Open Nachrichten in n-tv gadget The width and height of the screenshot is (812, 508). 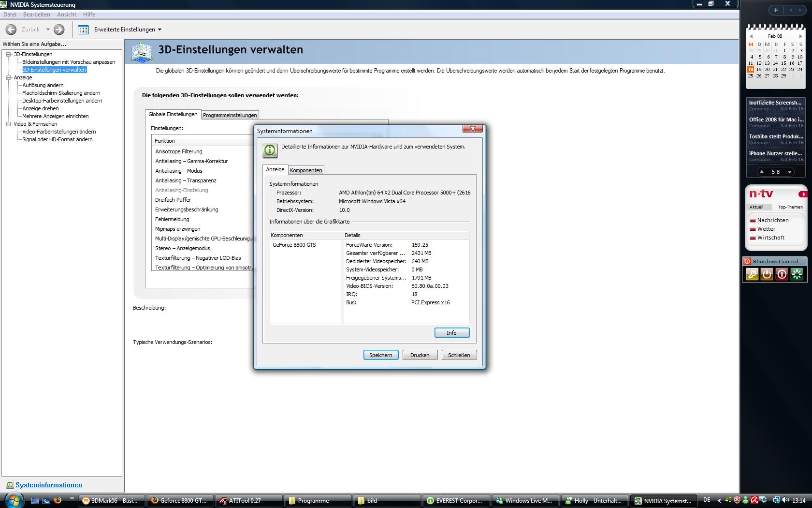tap(773, 220)
